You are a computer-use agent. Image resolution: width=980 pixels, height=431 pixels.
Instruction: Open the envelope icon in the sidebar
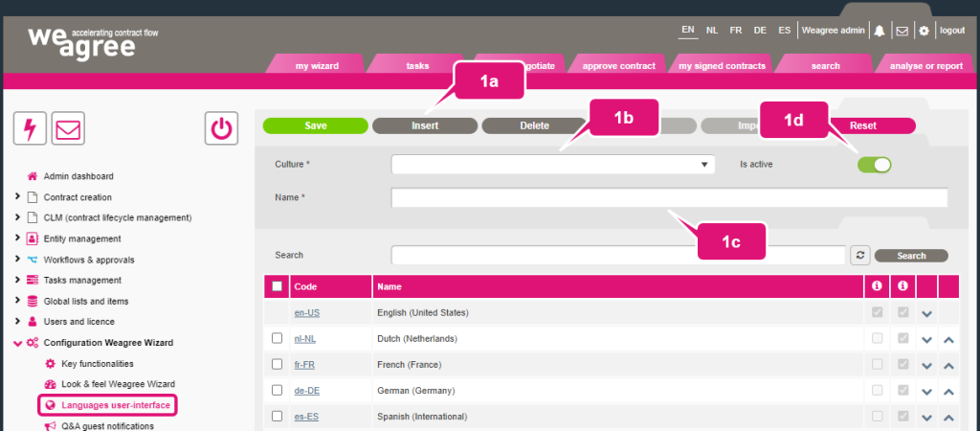tap(68, 129)
